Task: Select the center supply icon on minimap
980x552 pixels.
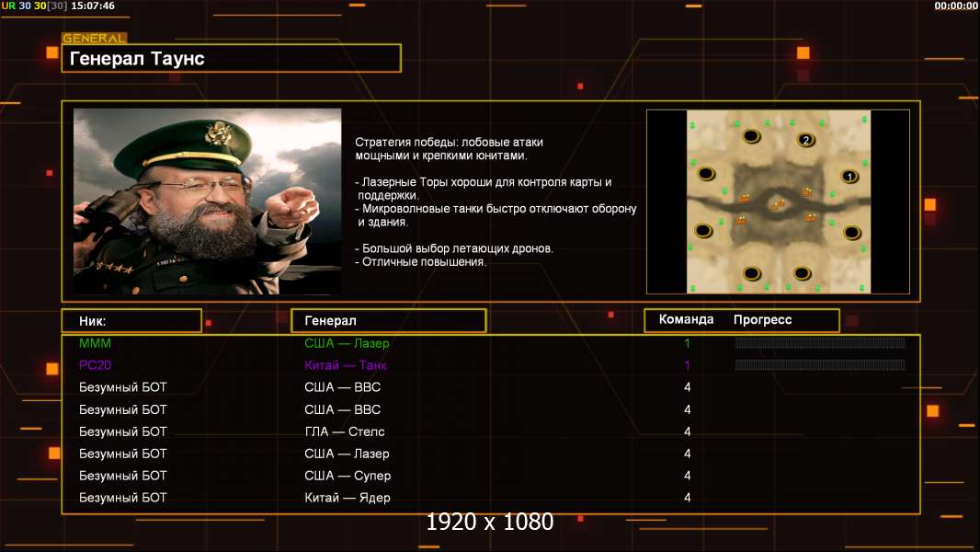Action: 778,204
